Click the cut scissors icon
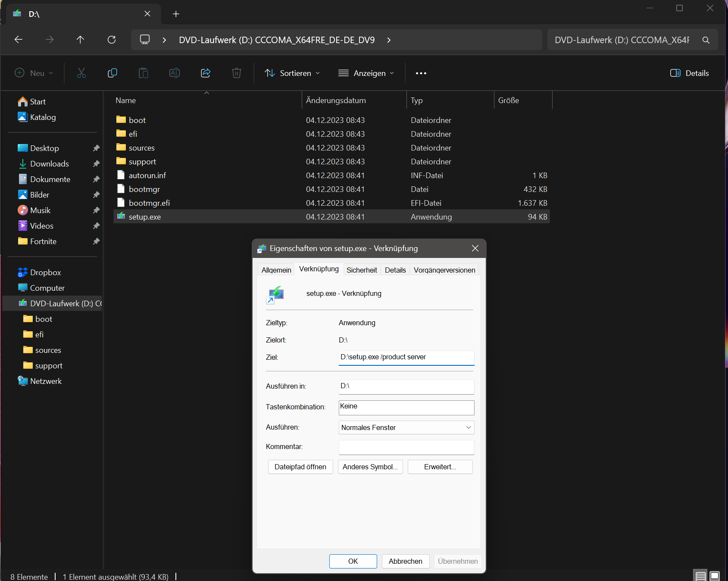Screen dimensions: 728x581 click(x=81, y=73)
